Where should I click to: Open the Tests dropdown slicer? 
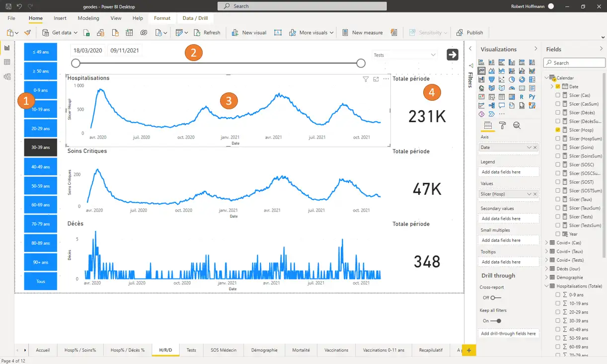405,55
